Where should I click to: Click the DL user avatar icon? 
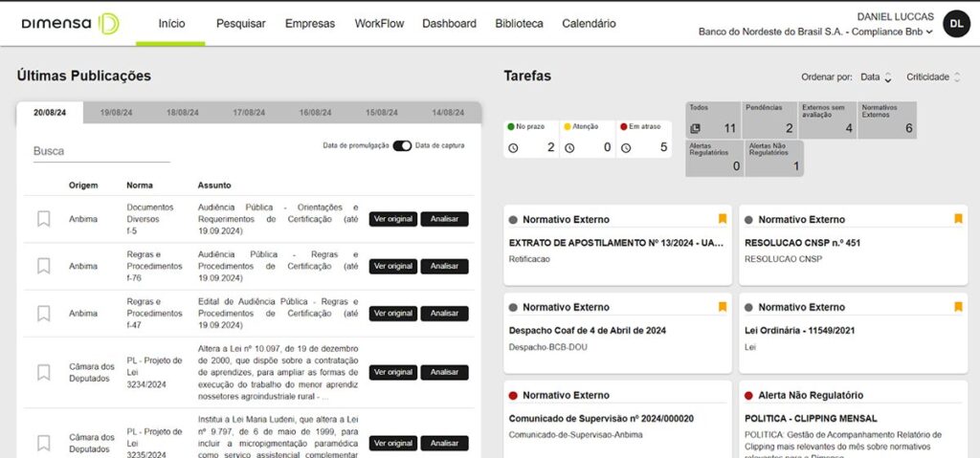pyautogui.click(x=956, y=24)
